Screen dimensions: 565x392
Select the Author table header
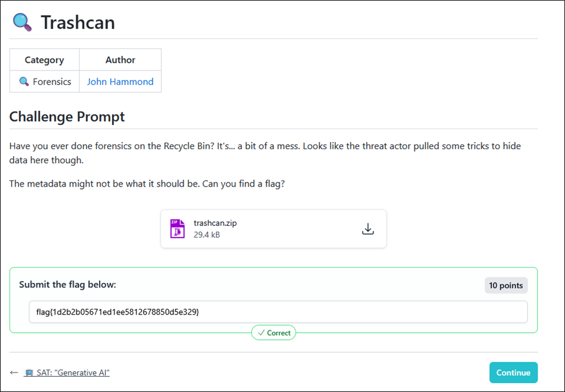point(120,60)
